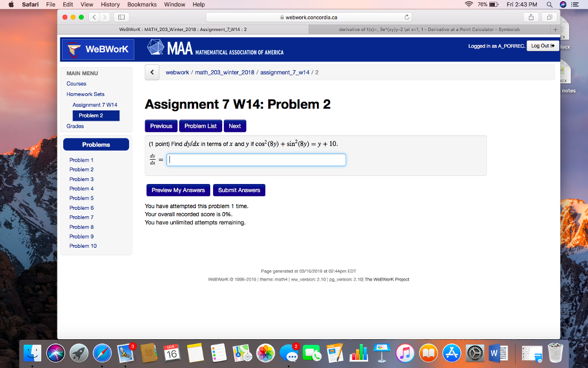Click the Safari sidebar toggle icon
The width and height of the screenshot is (588, 368).
122,17
